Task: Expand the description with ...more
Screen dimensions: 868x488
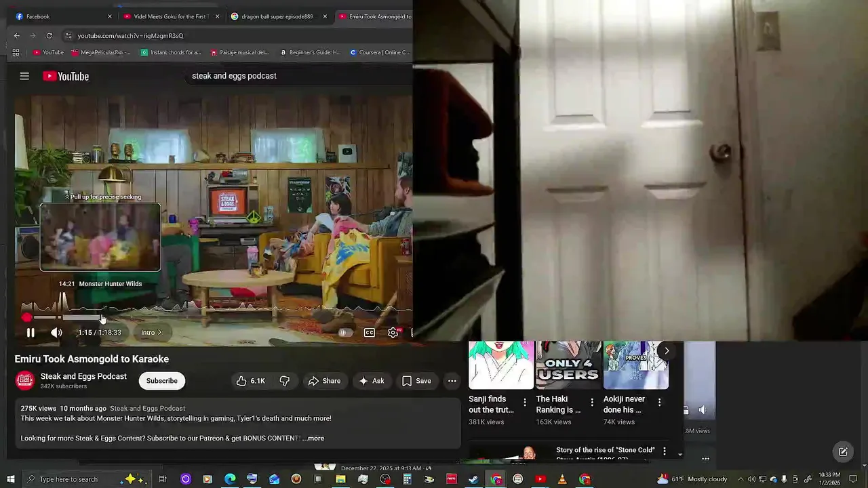Action: coord(313,439)
